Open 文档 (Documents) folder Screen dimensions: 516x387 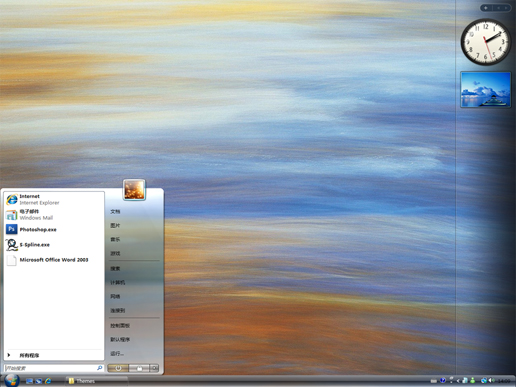115,212
